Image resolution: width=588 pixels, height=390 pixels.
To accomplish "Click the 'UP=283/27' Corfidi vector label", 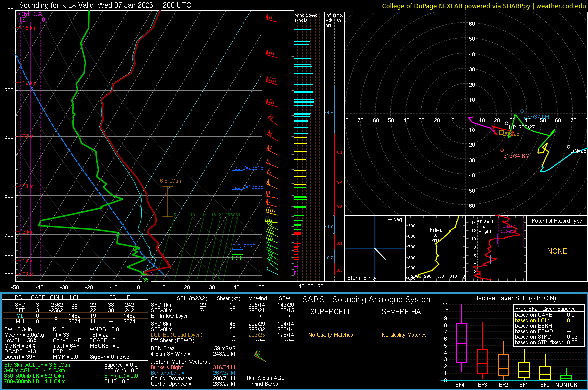I will (x=522, y=127).
